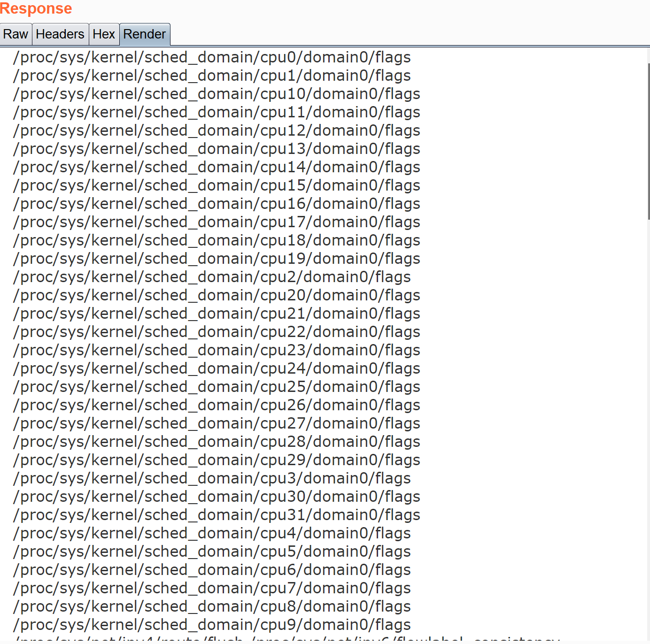Click the cpu8/domain0/flags line
The height and width of the screenshot is (644, 650).
tap(212, 606)
